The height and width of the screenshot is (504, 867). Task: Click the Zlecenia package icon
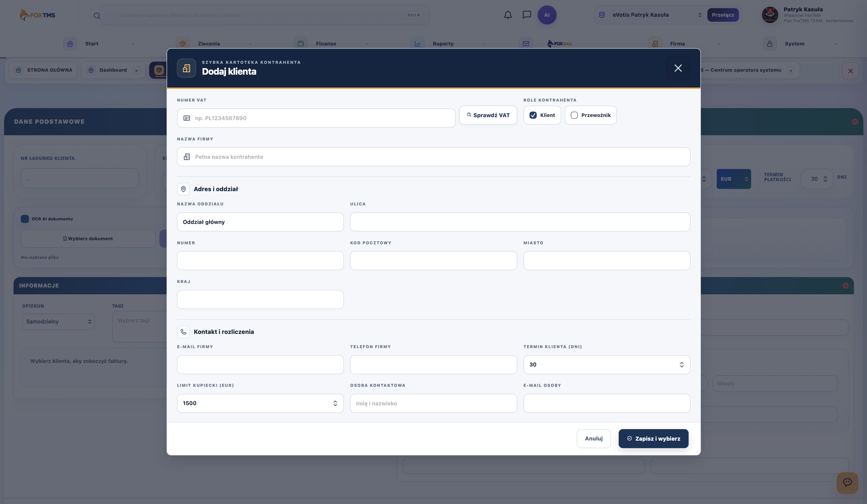[x=183, y=44]
